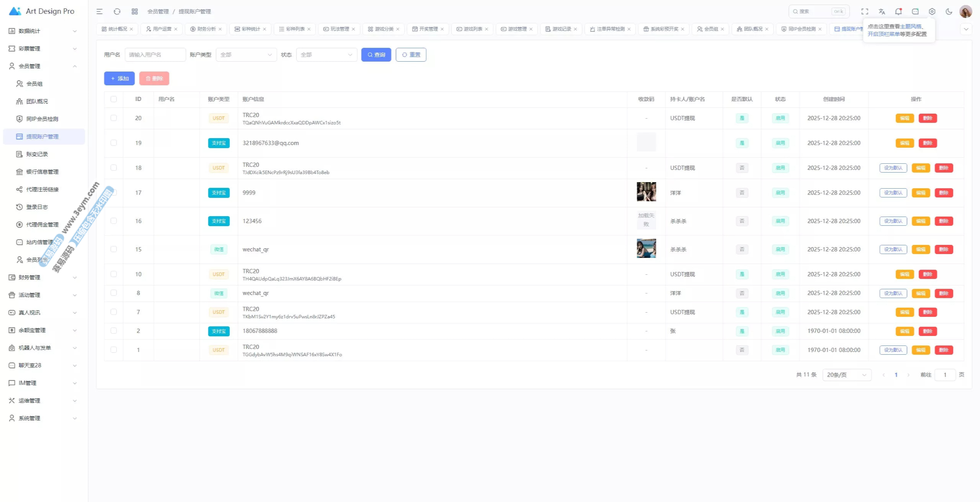Toggle dark mode moon icon
Screen dimensions: 980x502
[x=949, y=11]
